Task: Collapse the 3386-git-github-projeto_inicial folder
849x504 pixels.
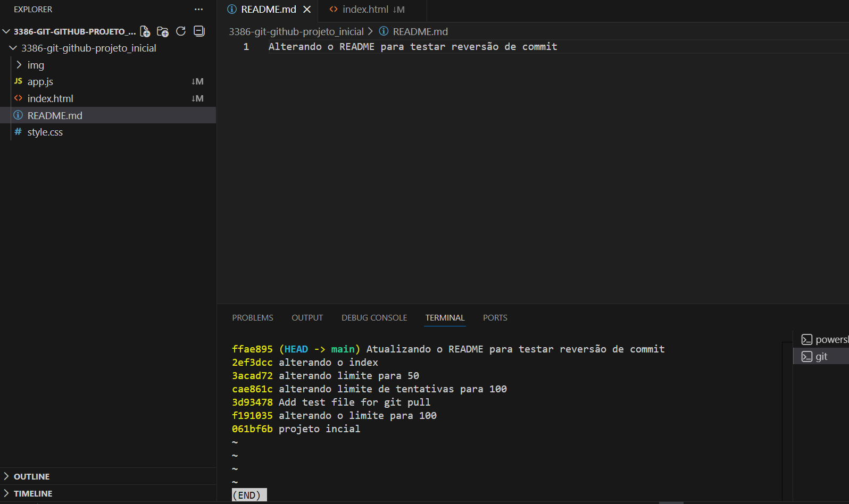Action: point(88,48)
